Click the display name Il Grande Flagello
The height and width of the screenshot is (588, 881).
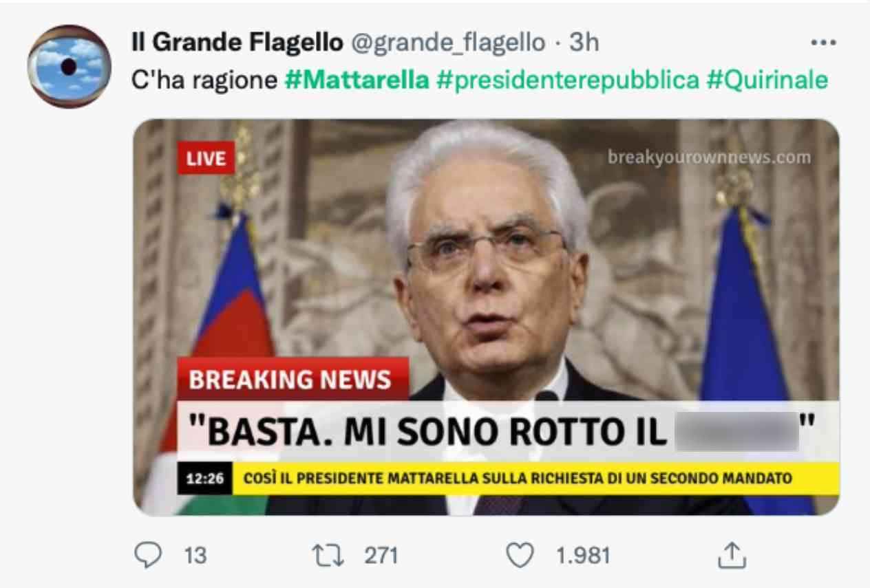pos(237,43)
